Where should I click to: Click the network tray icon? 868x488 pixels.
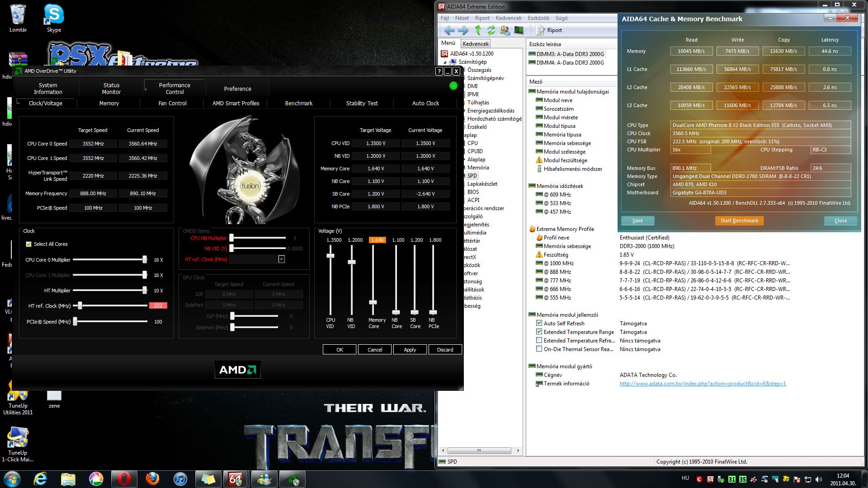[x=808, y=479]
